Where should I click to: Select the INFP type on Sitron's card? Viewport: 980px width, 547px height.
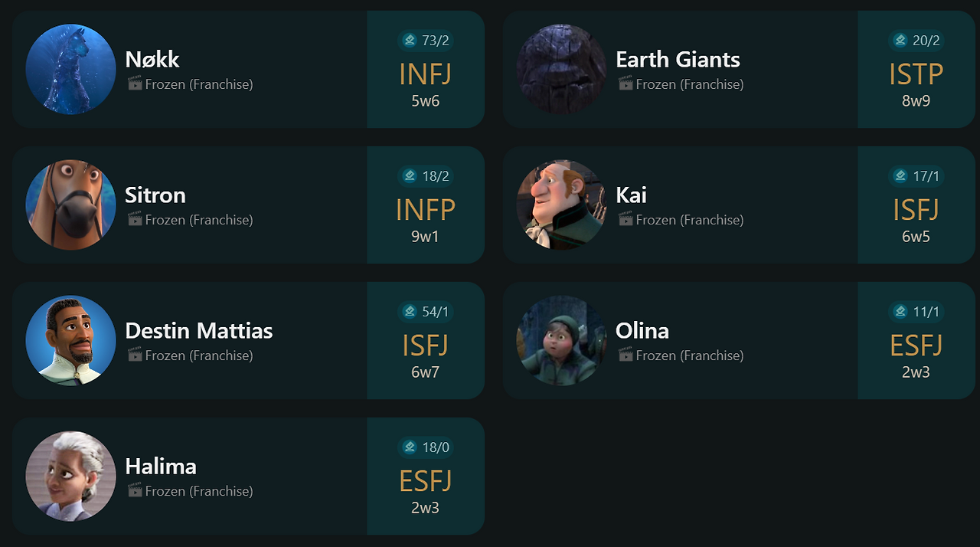(425, 210)
